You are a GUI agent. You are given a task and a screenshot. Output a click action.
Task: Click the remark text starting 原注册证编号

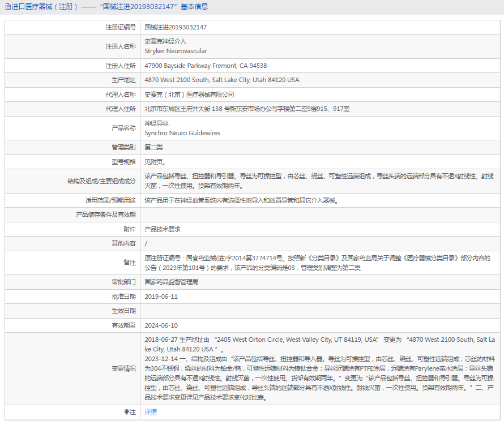pos(318,263)
